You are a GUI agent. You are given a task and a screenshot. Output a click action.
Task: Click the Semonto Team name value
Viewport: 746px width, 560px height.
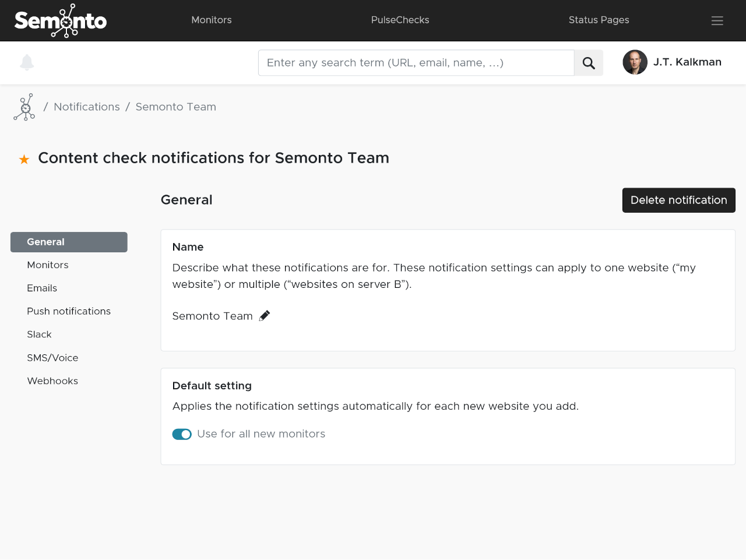tap(213, 316)
